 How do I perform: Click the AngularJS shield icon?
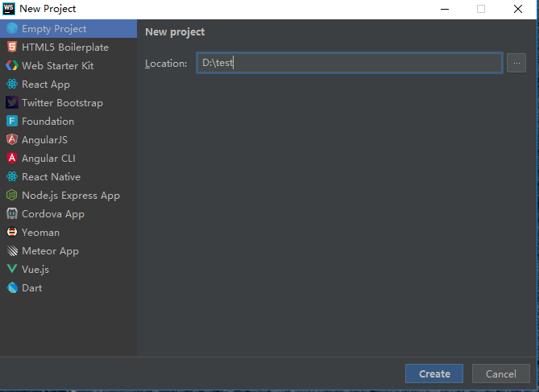pyautogui.click(x=12, y=140)
